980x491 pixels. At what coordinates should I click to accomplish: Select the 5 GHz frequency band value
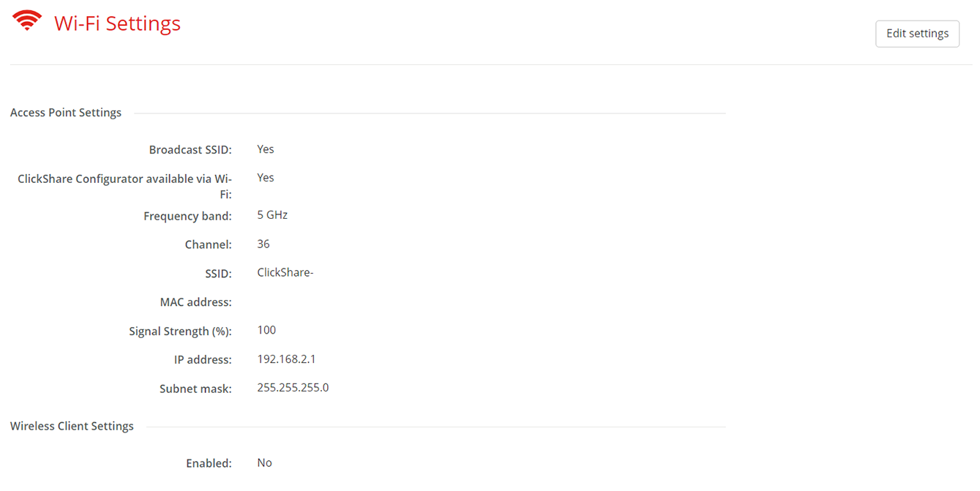point(272,215)
